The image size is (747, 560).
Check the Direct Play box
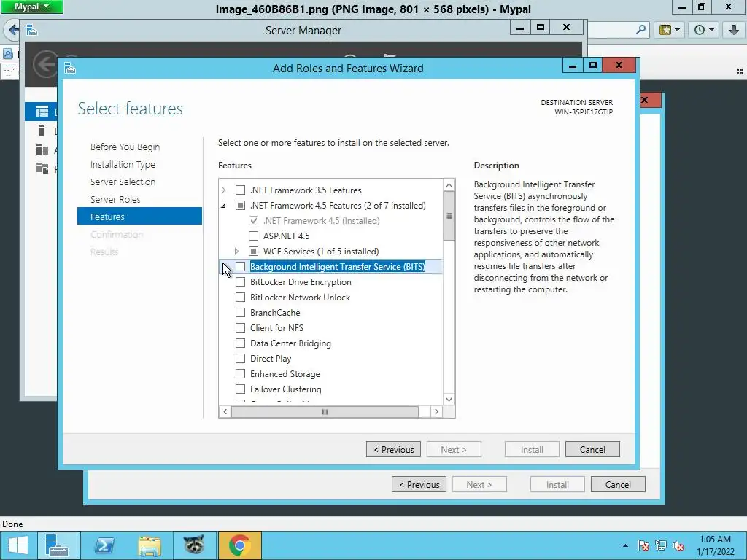[x=241, y=358]
